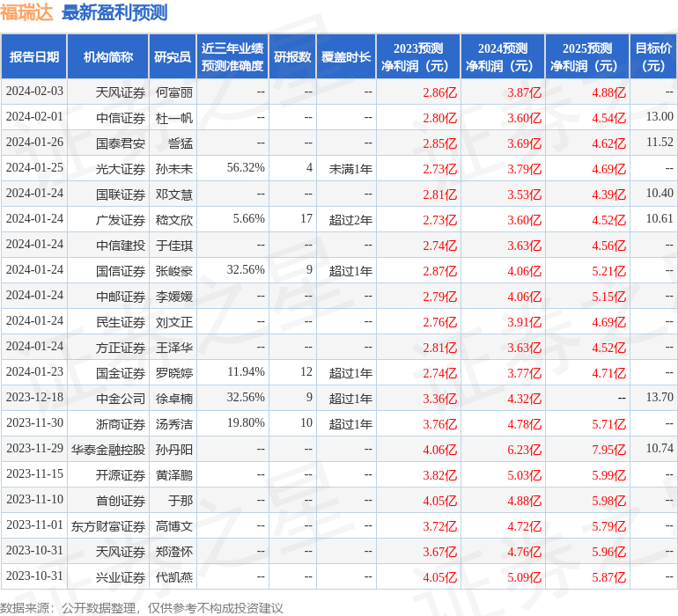Screen dimensions: 678x616
Task: Click coverage 超过2年
Action: coord(350,220)
